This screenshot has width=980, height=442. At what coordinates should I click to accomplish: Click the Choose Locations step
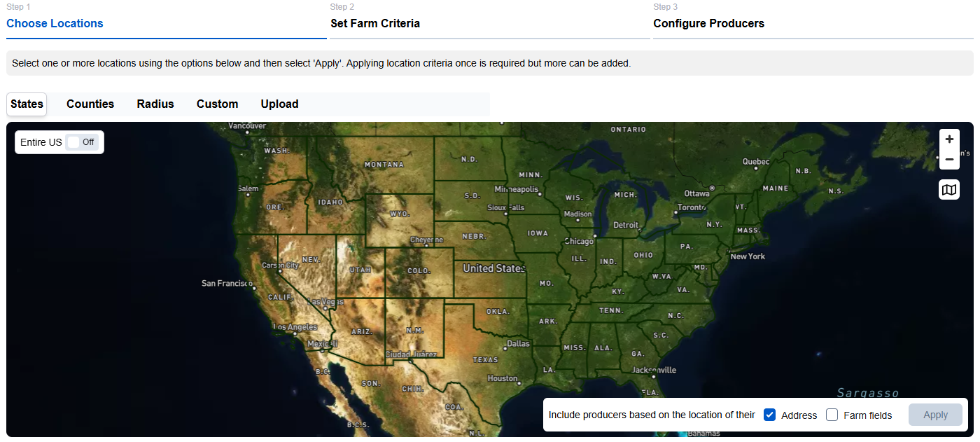click(x=55, y=23)
